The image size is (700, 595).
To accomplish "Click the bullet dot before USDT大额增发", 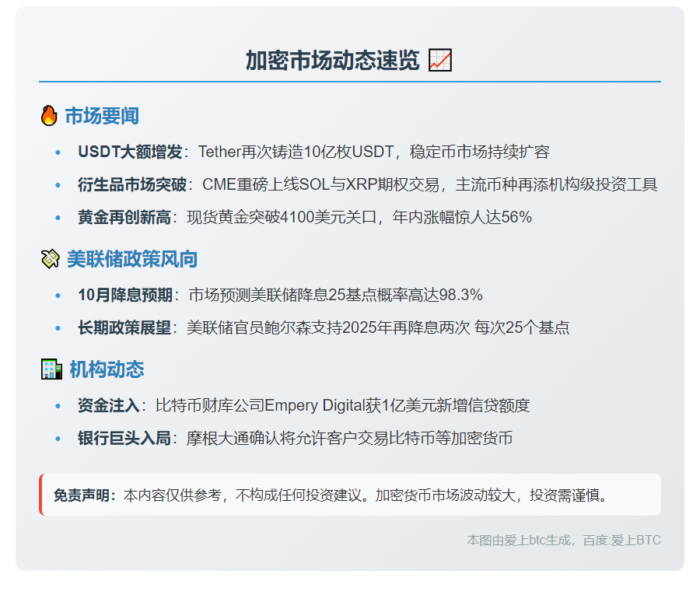I will (x=58, y=152).
